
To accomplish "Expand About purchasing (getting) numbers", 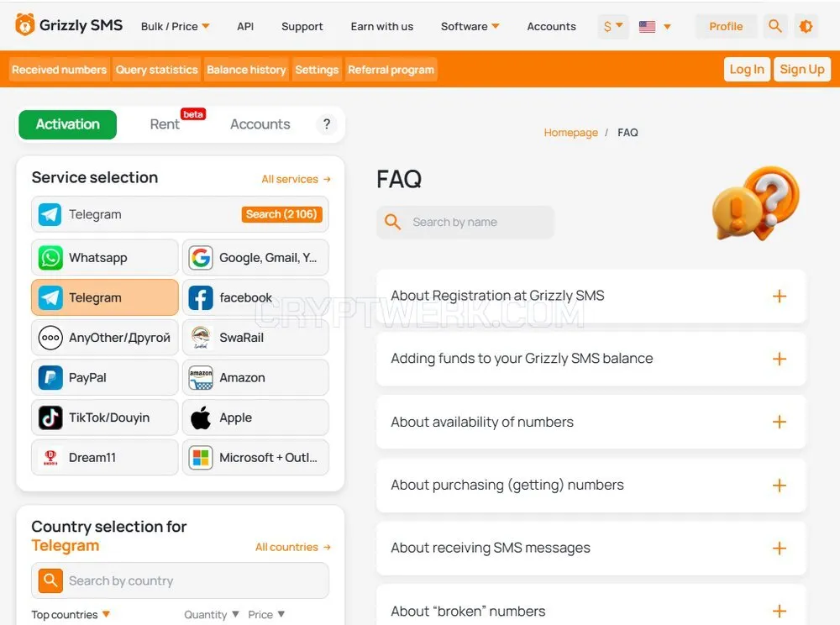I will [x=591, y=486].
